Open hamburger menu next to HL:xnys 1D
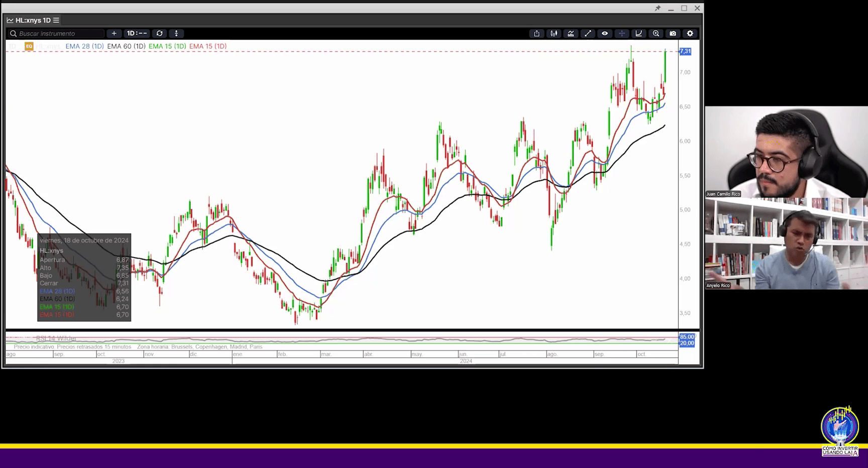The width and height of the screenshot is (868, 468). (56, 21)
